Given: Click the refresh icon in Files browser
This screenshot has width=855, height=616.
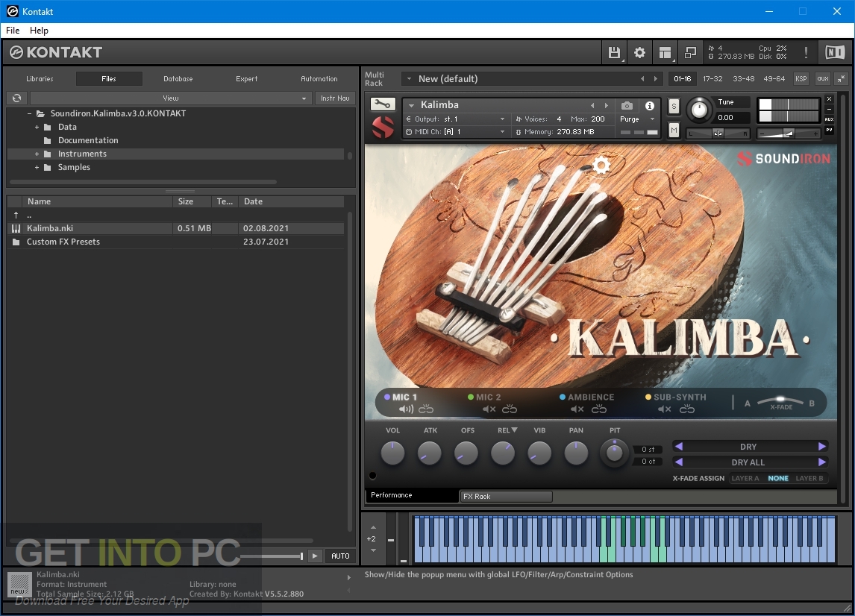Looking at the screenshot, I should point(17,98).
